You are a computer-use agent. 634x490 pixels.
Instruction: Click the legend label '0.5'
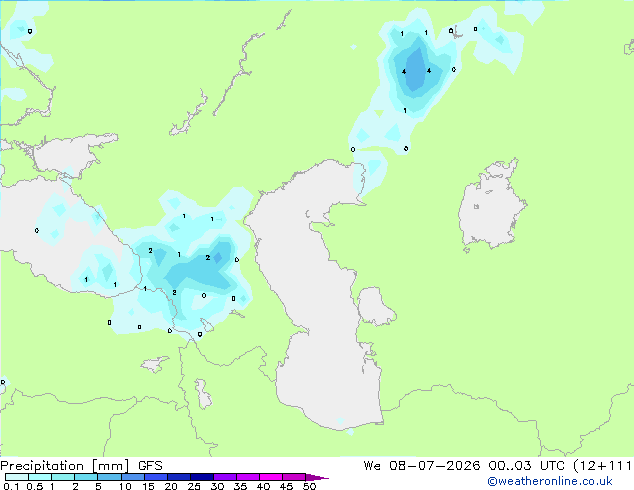click(35, 486)
